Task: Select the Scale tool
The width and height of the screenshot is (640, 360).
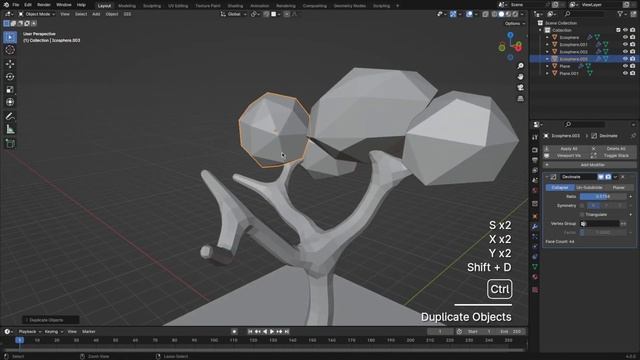Action: pyautogui.click(x=10, y=89)
